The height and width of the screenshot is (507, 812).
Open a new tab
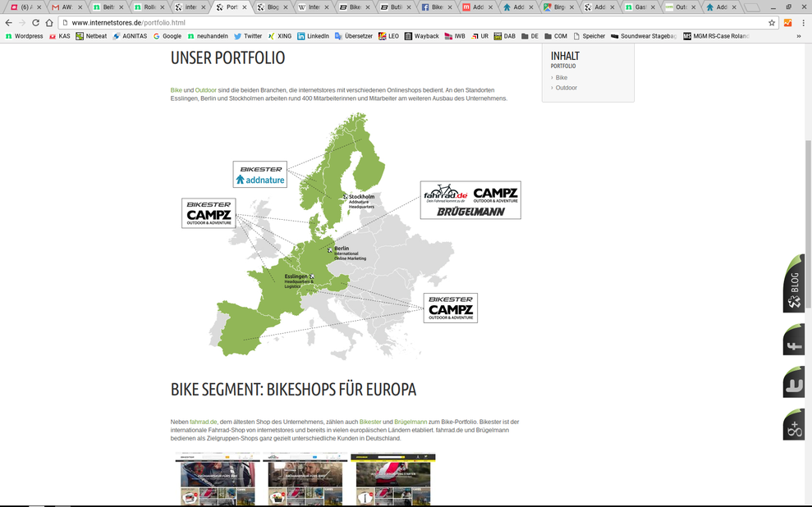click(x=751, y=7)
